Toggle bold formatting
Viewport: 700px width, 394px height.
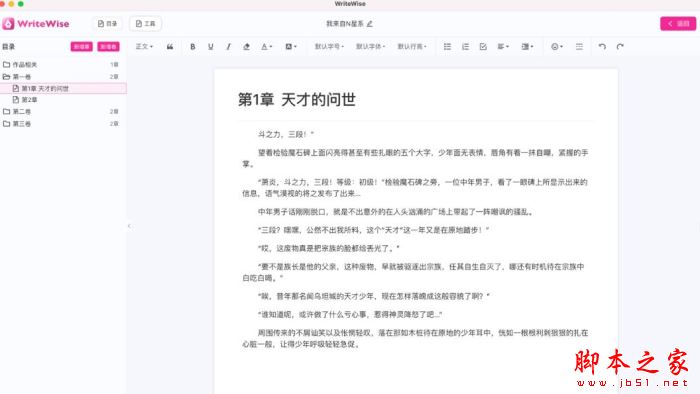192,46
